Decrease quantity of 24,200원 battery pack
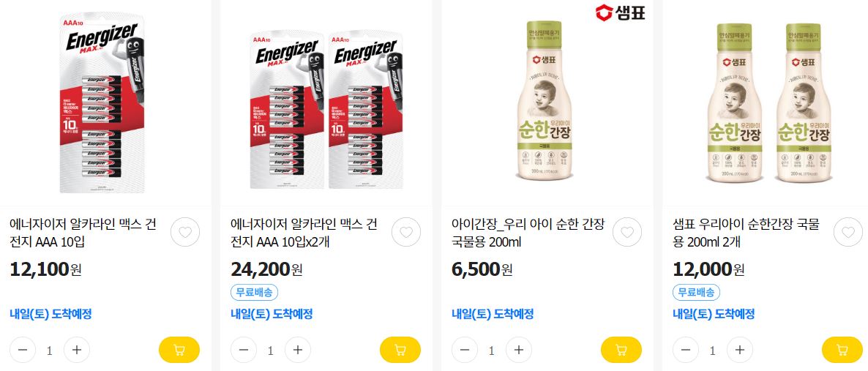Screen dimensions: 868x371 point(244,350)
